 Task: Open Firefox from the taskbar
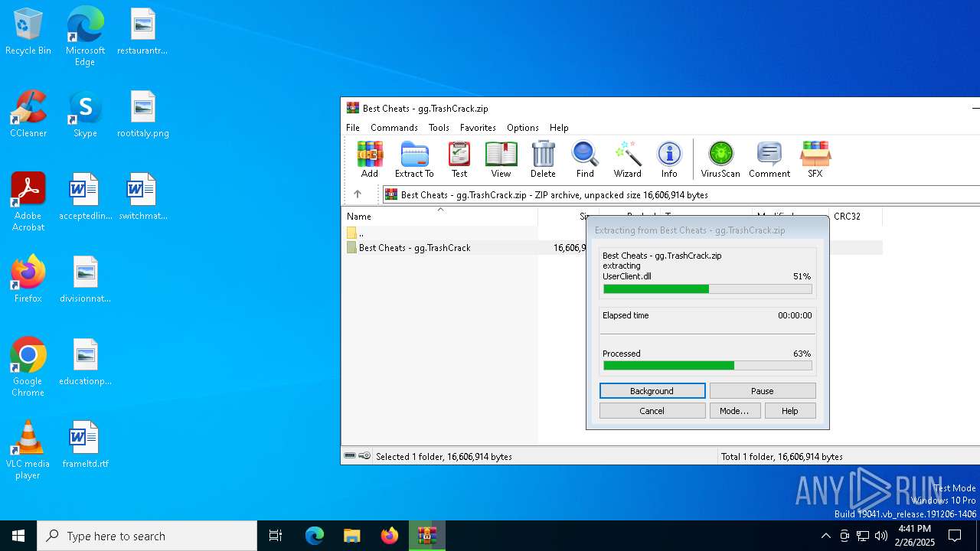click(x=389, y=536)
